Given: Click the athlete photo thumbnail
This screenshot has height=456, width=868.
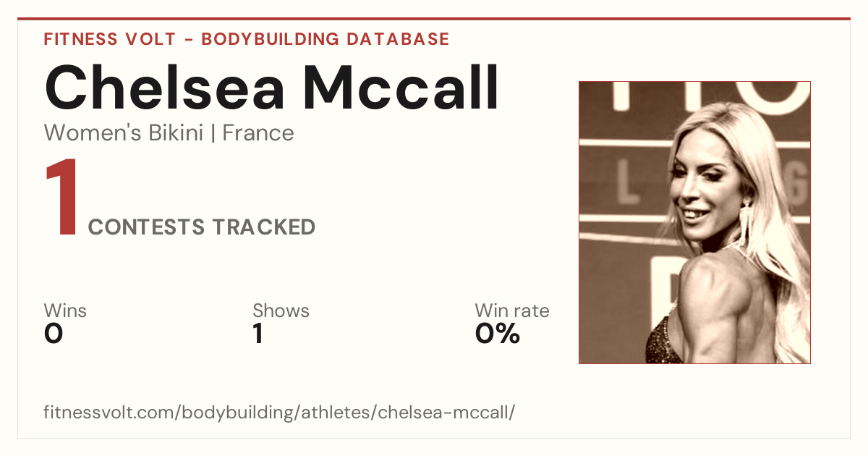Looking at the screenshot, I should tap(694, 222).
